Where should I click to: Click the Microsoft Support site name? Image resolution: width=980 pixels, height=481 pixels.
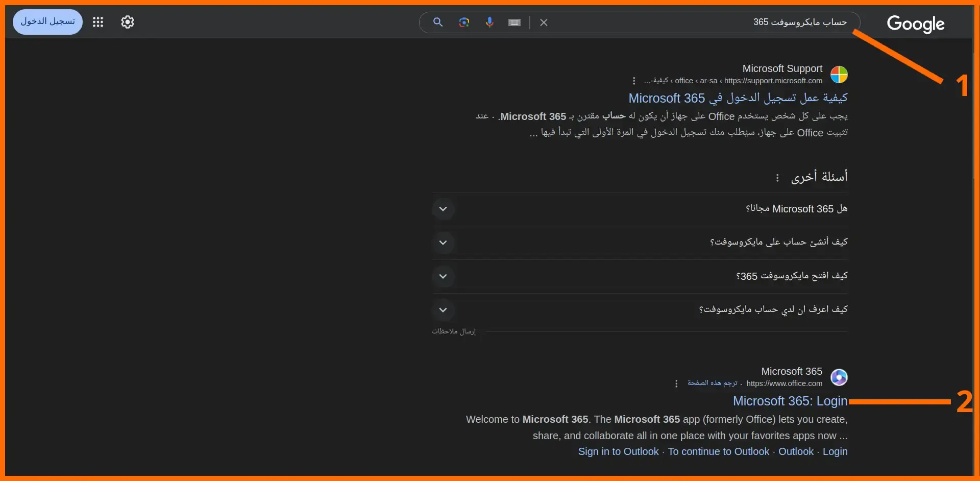(x=782, y=68)
